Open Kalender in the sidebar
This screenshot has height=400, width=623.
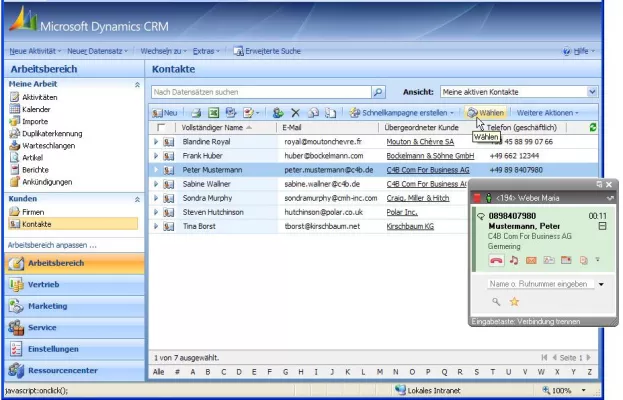[x=36, y=109]
